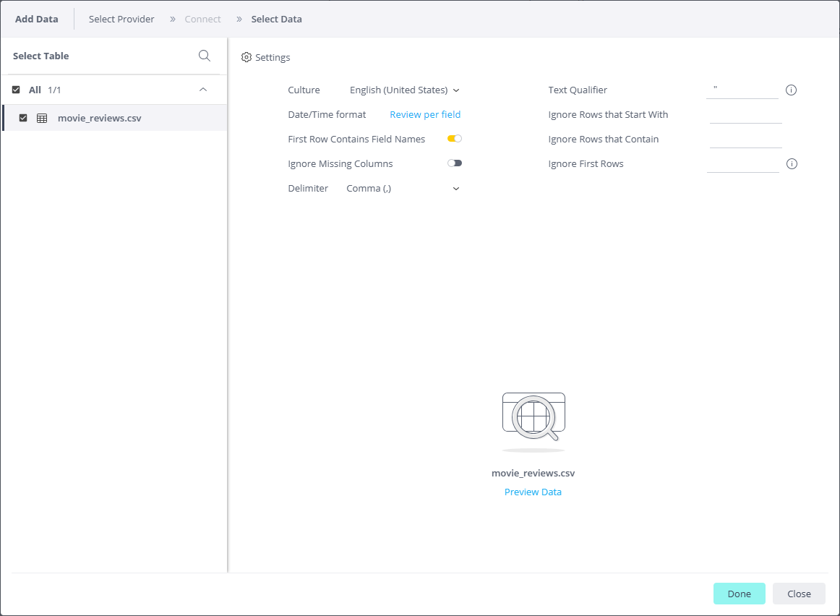Disable First Row Contains Field Names toggle
Viewport: 840px width, 616px height.
pos(455,139)
